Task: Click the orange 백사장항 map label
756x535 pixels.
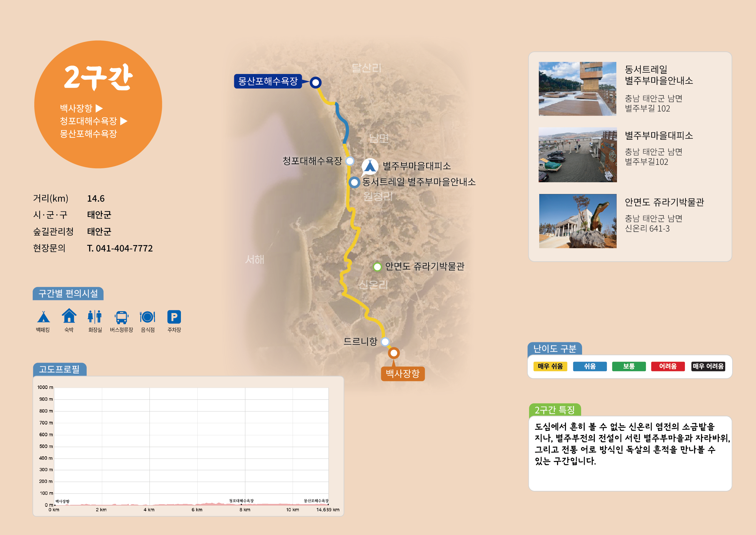Action: [403, 374]
